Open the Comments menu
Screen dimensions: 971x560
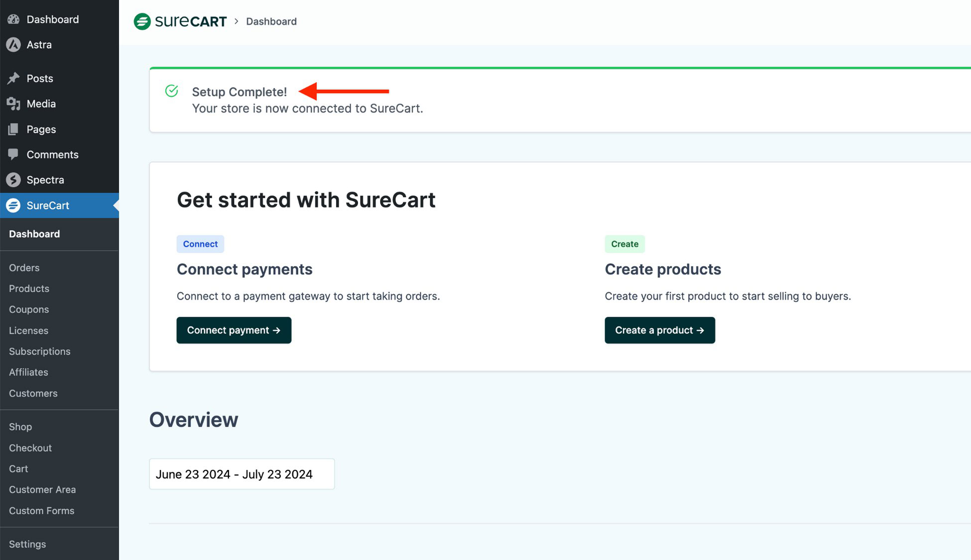59,154
